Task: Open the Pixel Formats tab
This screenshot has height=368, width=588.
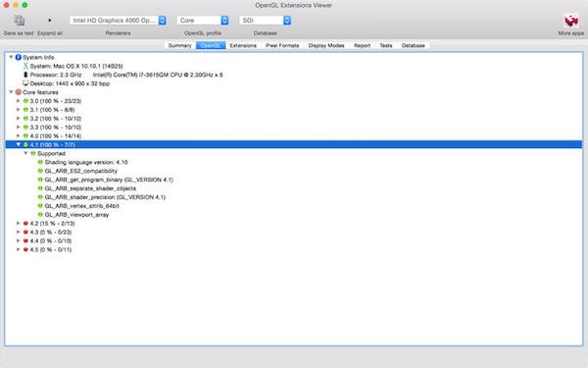Action: 282,45
